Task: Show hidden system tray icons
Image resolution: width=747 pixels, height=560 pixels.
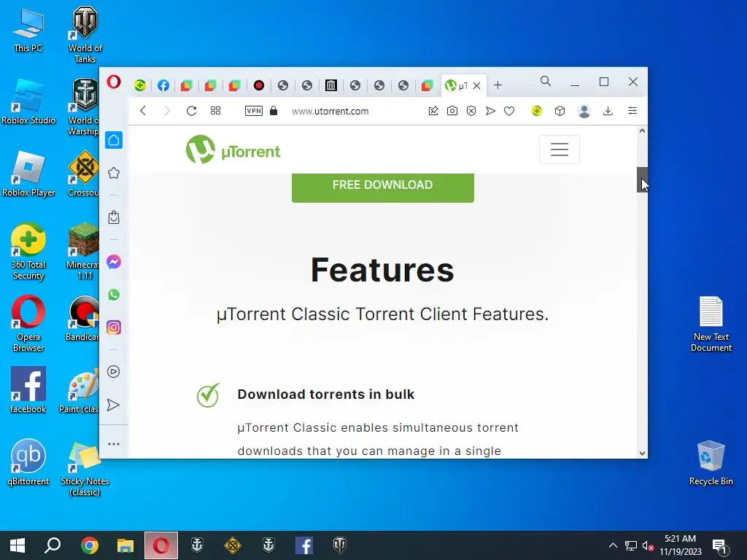Action: coord(613,545)
